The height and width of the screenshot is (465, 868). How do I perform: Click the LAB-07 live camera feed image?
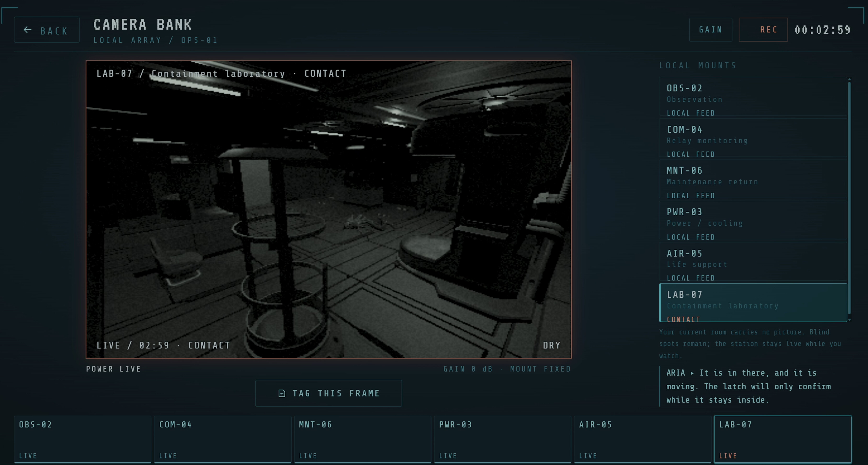pos(328,209)
